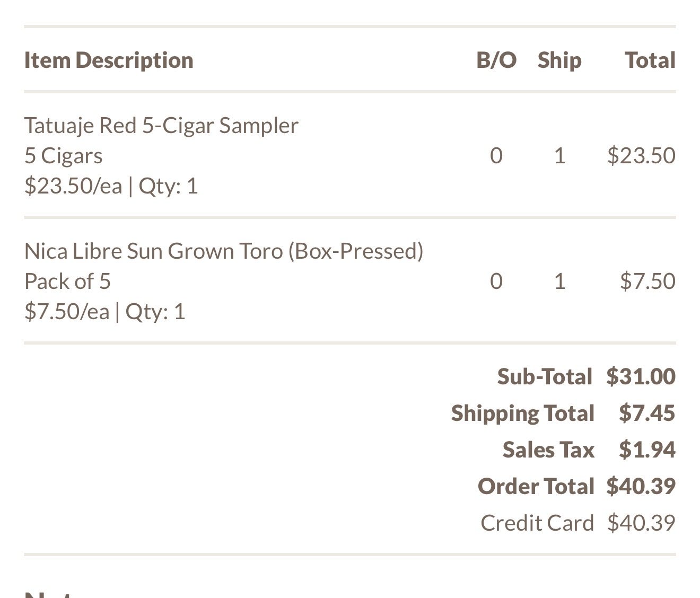Click the Order Total label
Viewport: 700px width, 598px height.
pyautogui.click(x=536, y=486)
